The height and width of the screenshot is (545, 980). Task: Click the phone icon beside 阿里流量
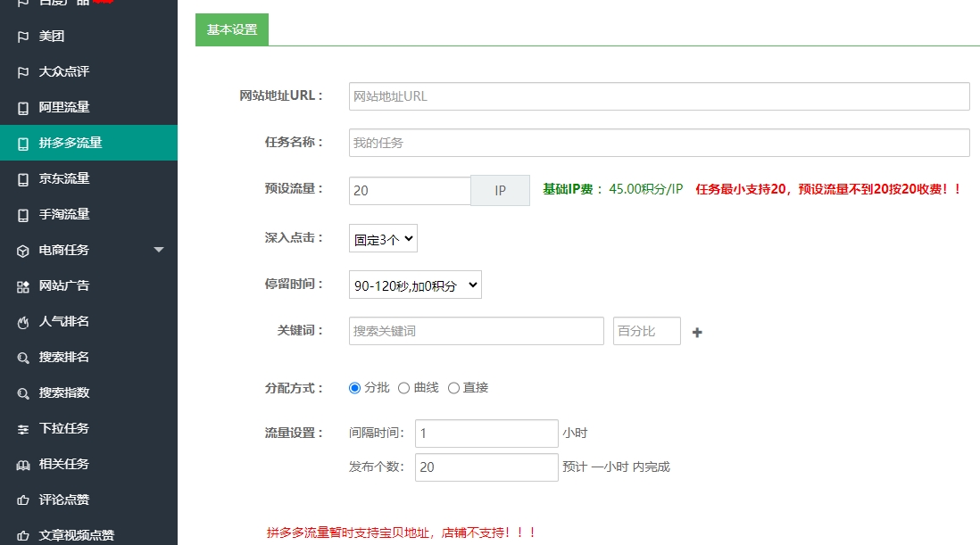click(23, 108)
